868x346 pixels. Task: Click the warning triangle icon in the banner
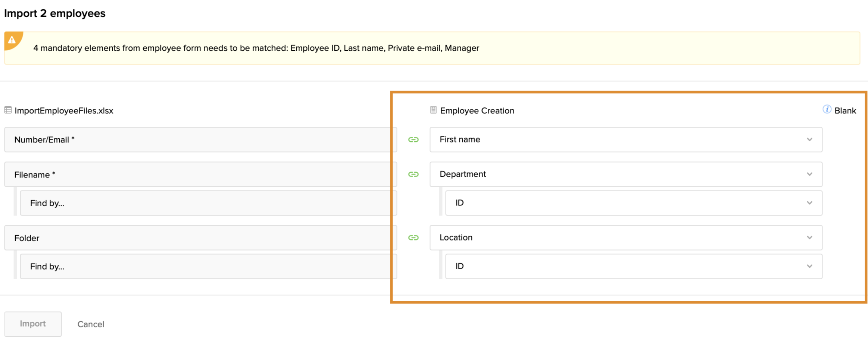point(12,40)
